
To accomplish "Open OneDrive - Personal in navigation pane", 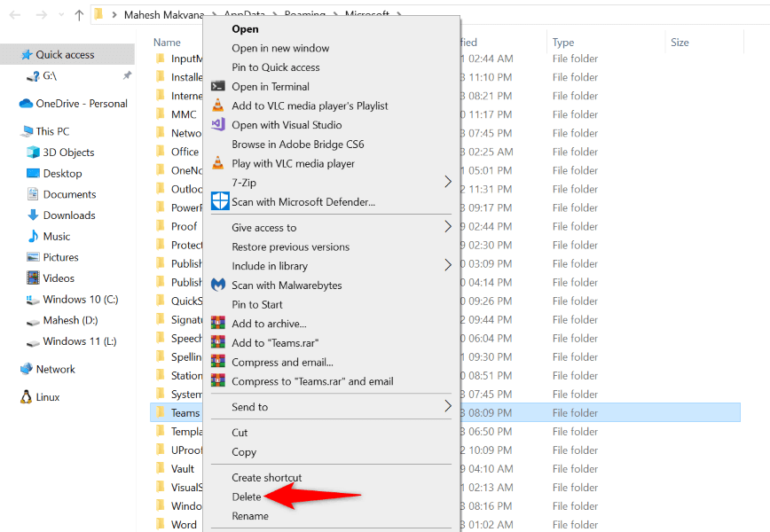I will (82, 104).
